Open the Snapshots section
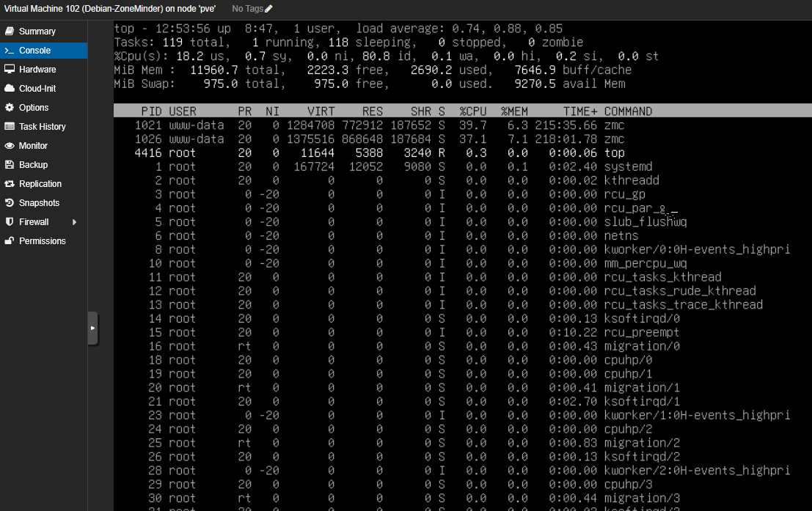This screenshot has width=812, height=511. [43, 203]
